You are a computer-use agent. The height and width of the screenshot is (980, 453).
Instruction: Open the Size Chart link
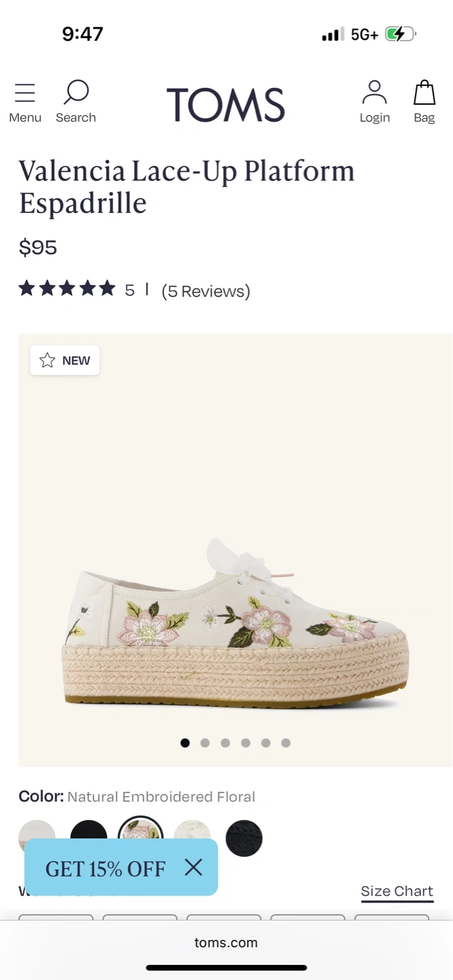click(x=396, y=892)
